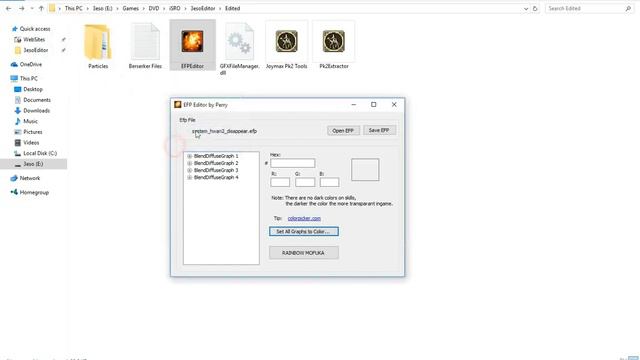This screenshot has height=360, width=640.
Task: Click the loaded .efp file name
Action: (224, 131)
